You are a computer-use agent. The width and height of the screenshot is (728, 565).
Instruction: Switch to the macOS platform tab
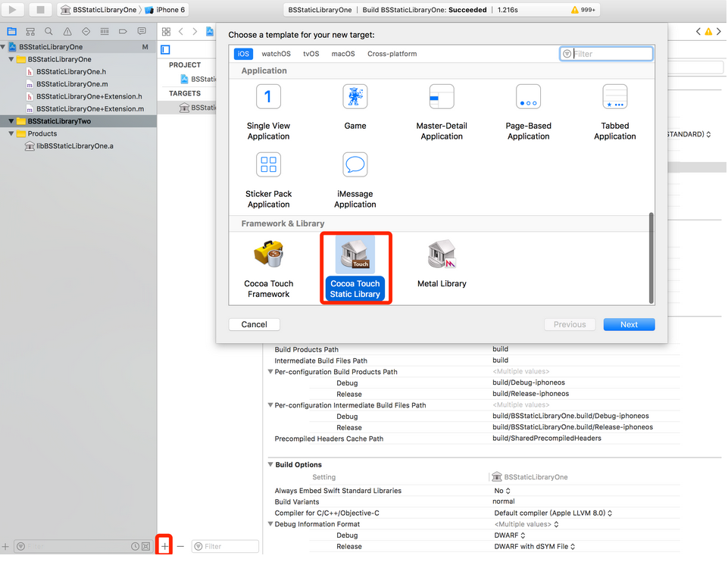point(343,54)
